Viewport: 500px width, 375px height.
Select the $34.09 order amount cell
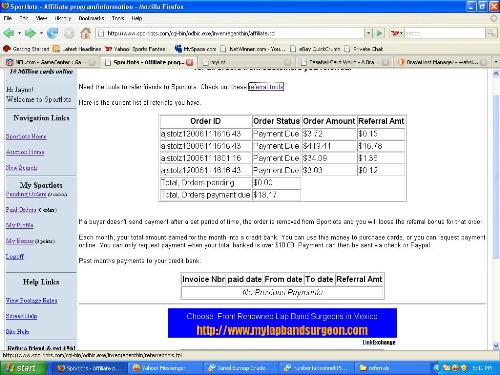[x=329, y=158]
